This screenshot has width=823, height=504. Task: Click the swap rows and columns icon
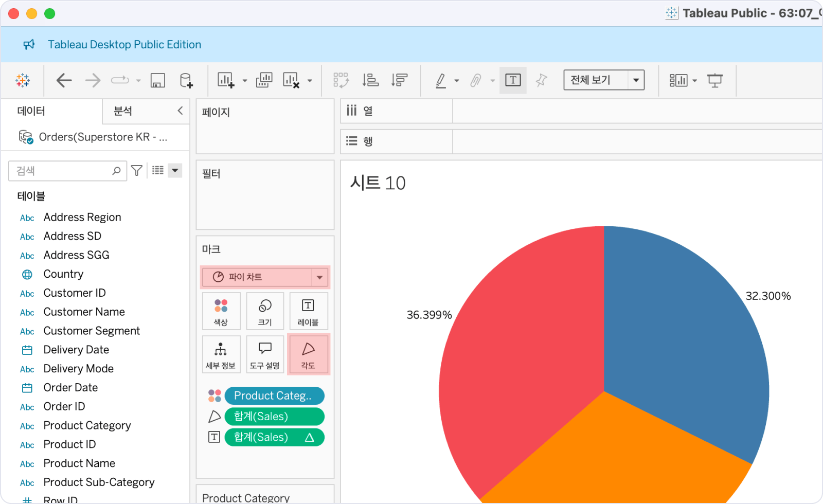coord(341,80)
